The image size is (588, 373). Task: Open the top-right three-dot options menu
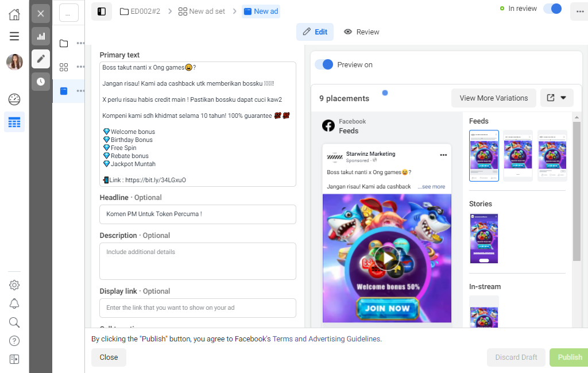pos(580,11)
